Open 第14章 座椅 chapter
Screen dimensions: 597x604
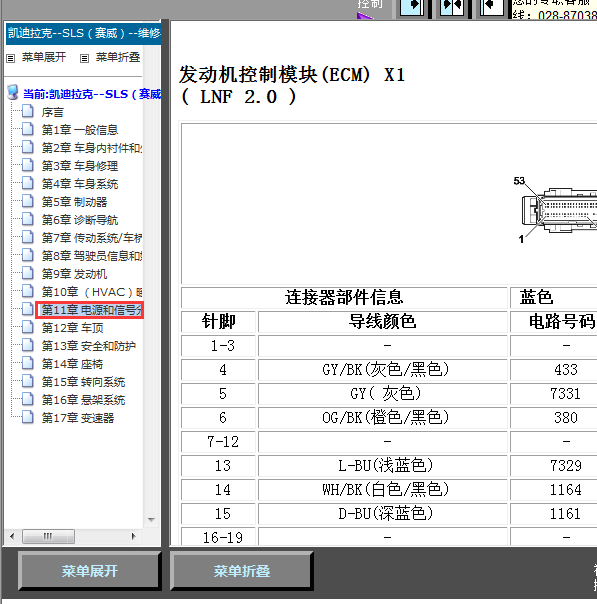[x=72, y=364]
